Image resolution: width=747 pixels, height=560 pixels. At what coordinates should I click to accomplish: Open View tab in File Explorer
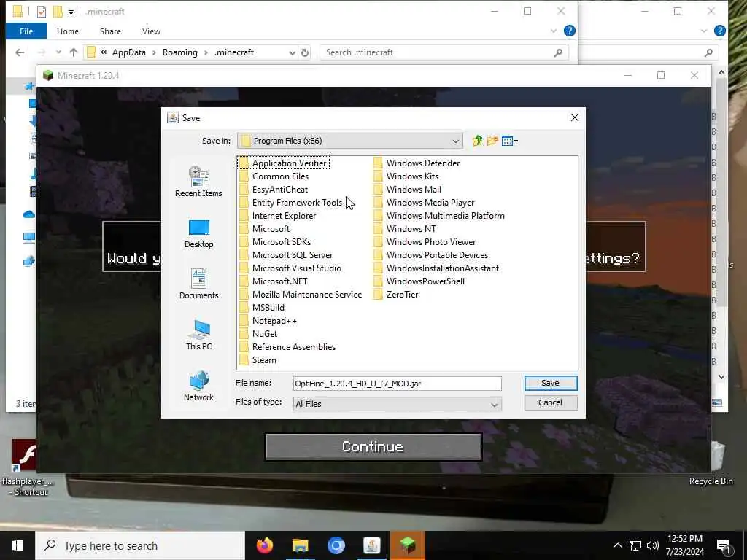coord(151,31)
